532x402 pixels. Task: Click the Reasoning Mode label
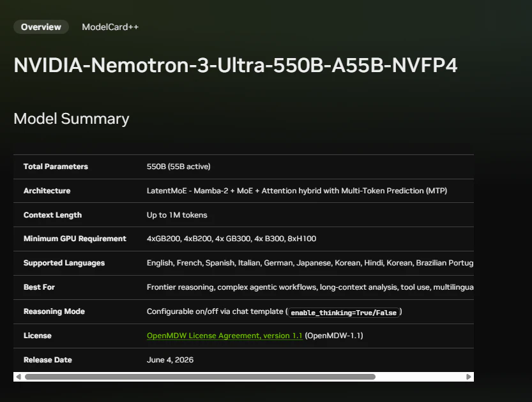click(x=54, y=311)
